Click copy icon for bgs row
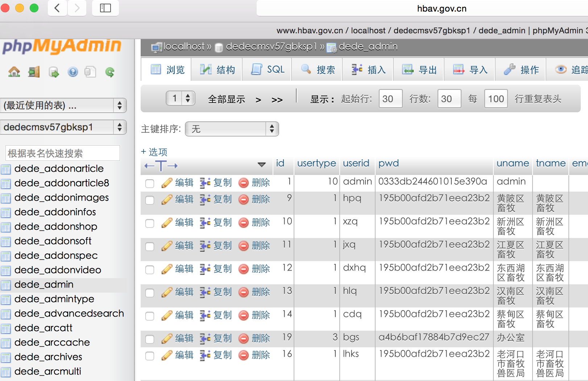This screenshot has height=381, width=588. coord(205,338)
